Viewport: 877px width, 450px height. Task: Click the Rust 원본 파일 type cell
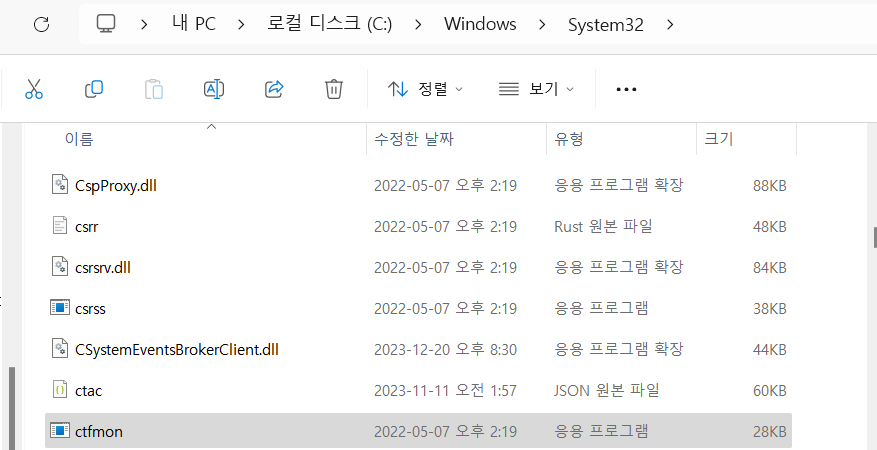click(603, 226)
